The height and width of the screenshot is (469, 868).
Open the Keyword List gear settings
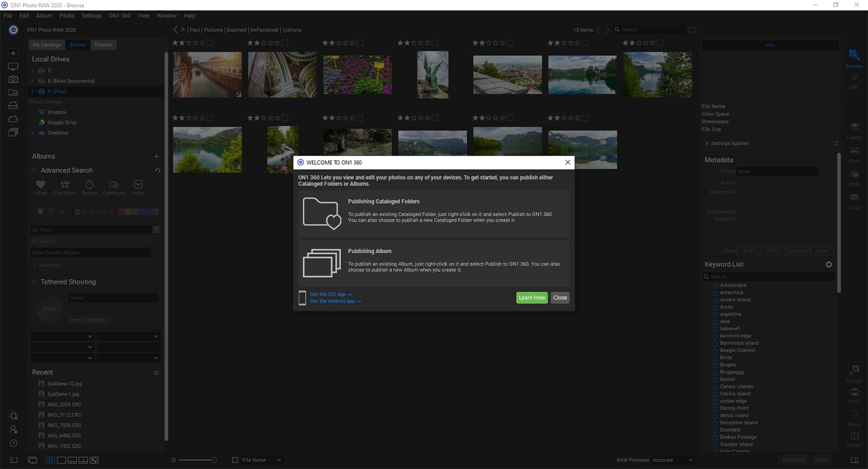coord(828,265)
